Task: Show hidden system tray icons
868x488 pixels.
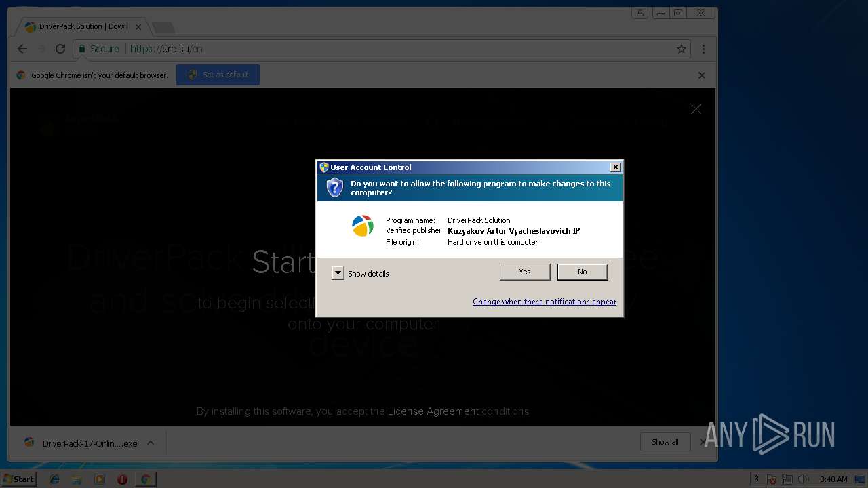Action: [x=756, y=479]
